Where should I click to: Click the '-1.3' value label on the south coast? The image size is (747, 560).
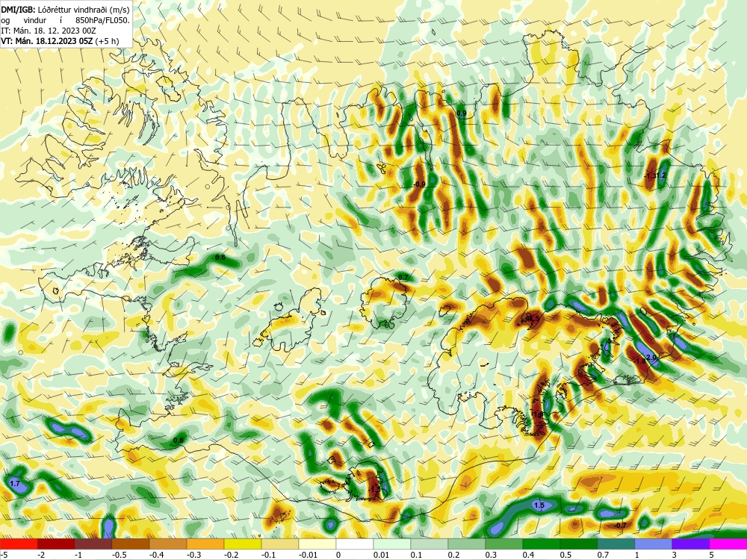[375, 489]
